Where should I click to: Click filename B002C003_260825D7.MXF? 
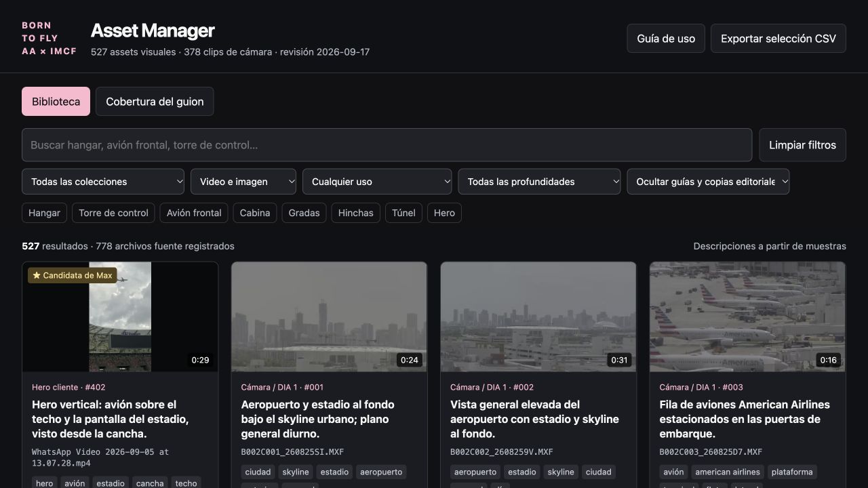click(711, 452)
